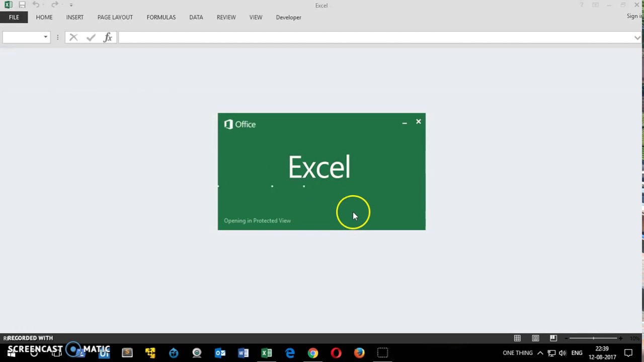Open the Action Center notification icon
Screen dimensions: 644x362
tap(628, 353)
